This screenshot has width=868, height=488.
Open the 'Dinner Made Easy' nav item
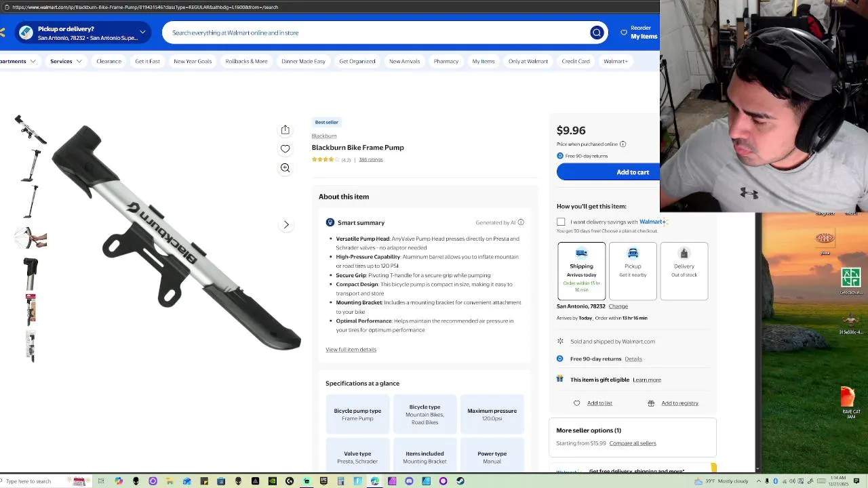(x=303, y=61)
